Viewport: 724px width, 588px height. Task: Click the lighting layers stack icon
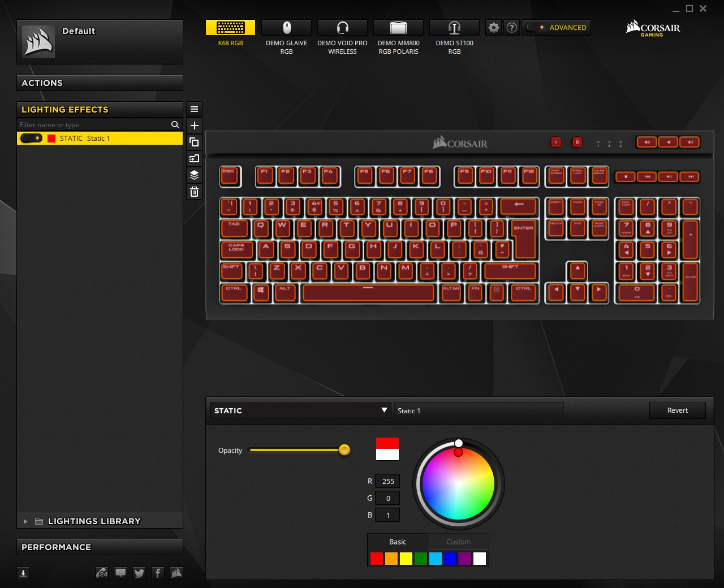pos(194,175)
